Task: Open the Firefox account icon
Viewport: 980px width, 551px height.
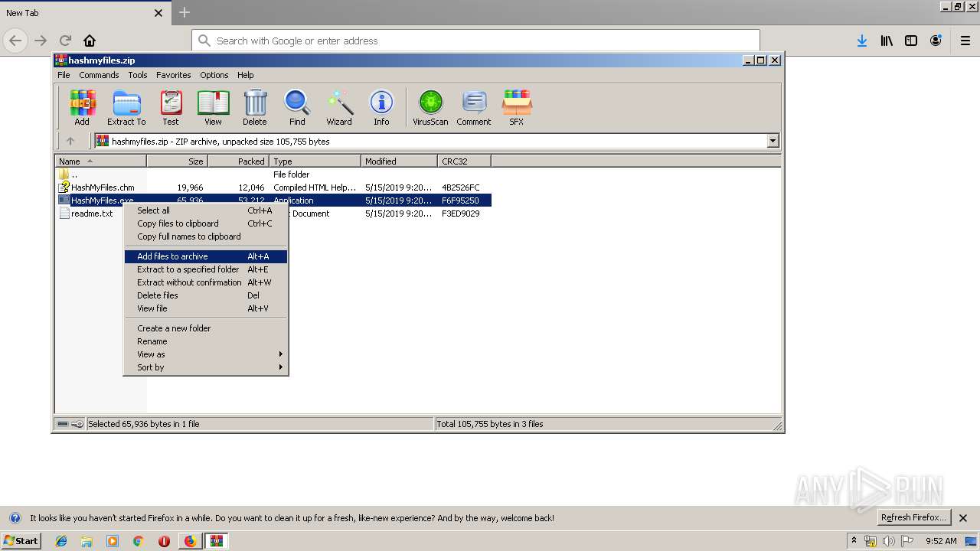Action: click(936, 41)
